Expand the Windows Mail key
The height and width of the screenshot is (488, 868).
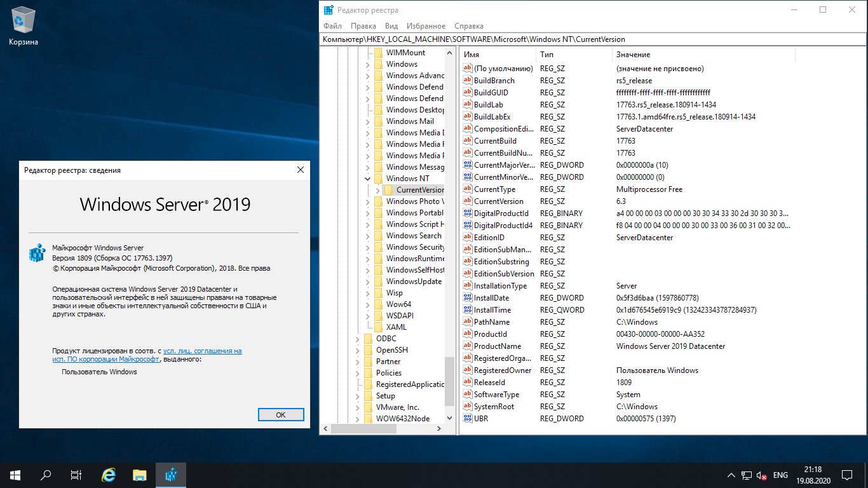click(x=367, y=121)
